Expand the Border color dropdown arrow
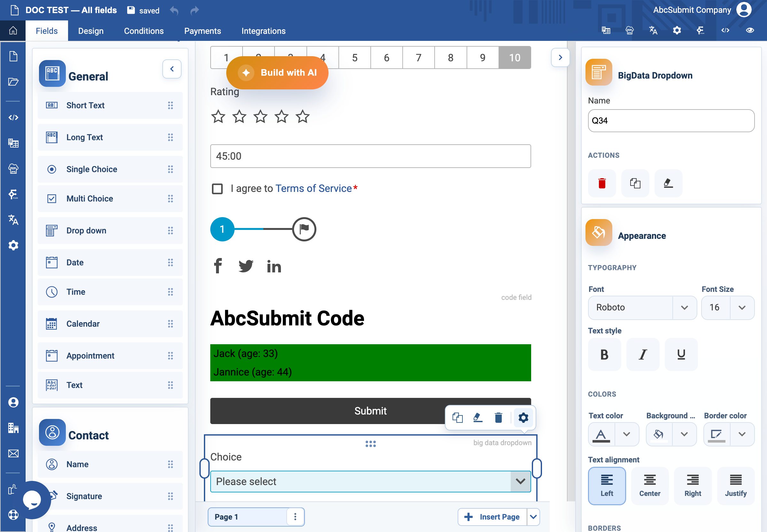This screenshot has height=532, width=767. tap(742, 434)
